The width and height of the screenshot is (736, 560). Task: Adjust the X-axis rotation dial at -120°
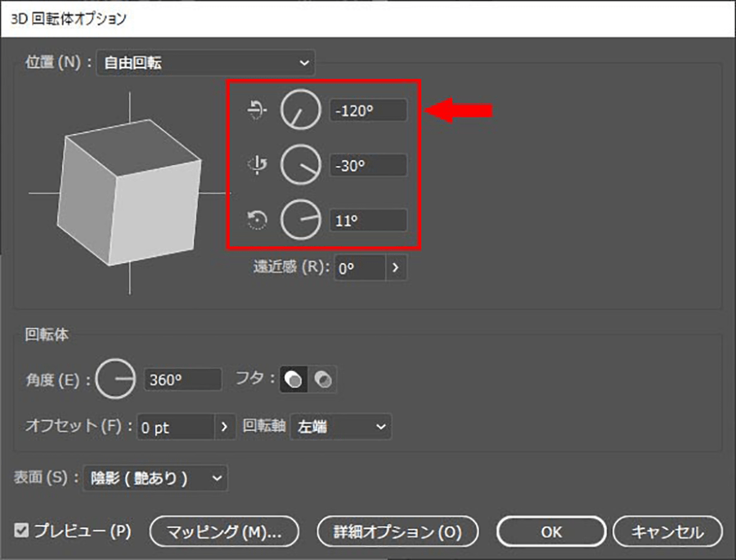point(300,110)
